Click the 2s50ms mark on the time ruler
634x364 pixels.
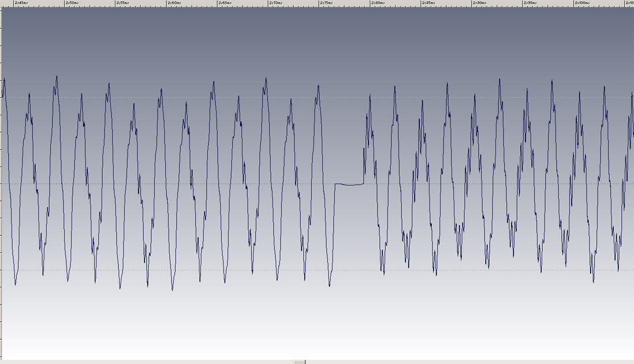coord(72,3)
